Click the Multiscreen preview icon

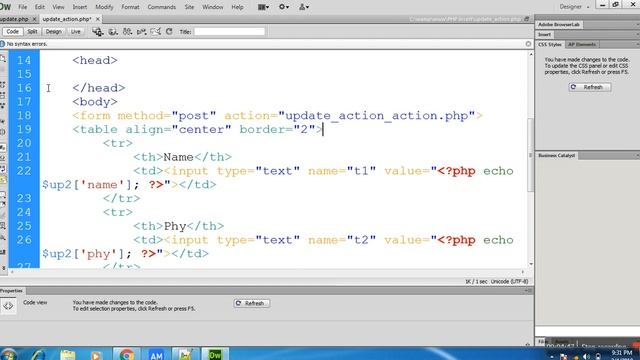tap(98, 31)
